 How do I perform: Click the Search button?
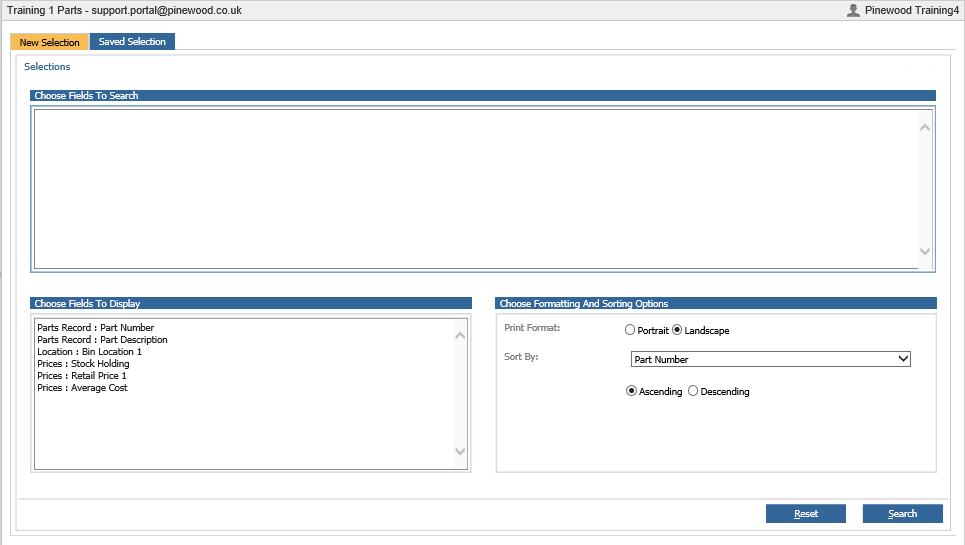[902, 514]
